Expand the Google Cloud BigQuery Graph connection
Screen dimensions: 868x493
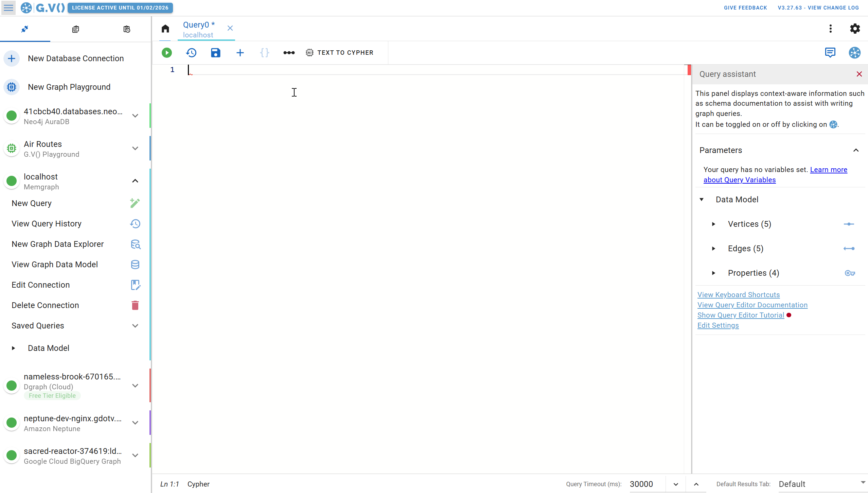(x=135, y=455)
